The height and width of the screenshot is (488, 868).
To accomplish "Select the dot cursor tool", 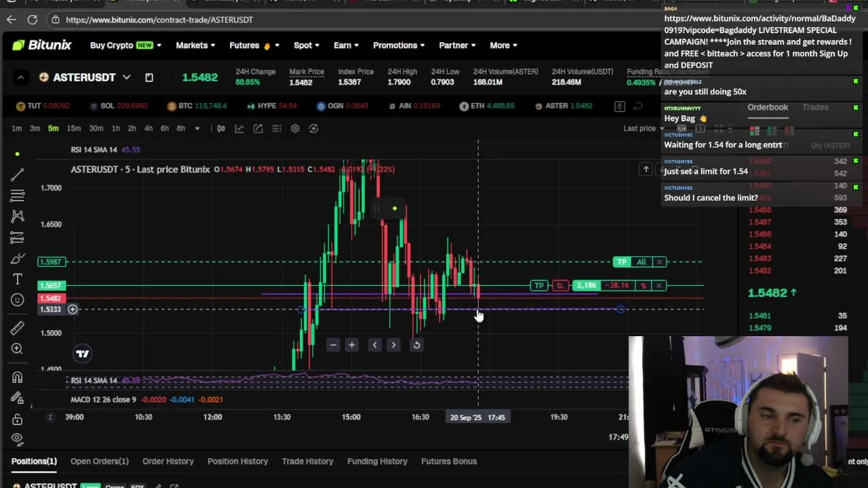I will pos(18,154).
